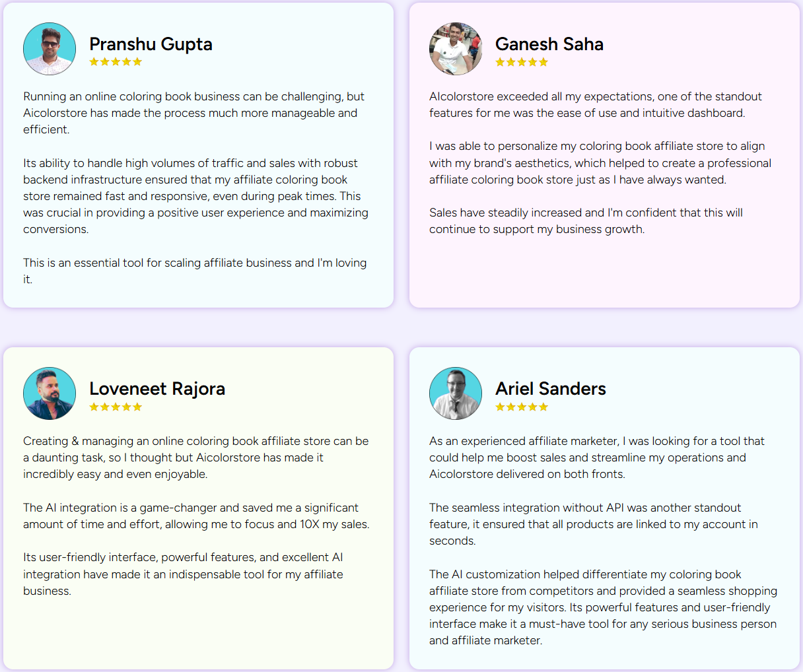This screenshot has width=803, height=672.
Task: Click Ariel Sanders' profile photo
Action: click(x=456, y=393)
